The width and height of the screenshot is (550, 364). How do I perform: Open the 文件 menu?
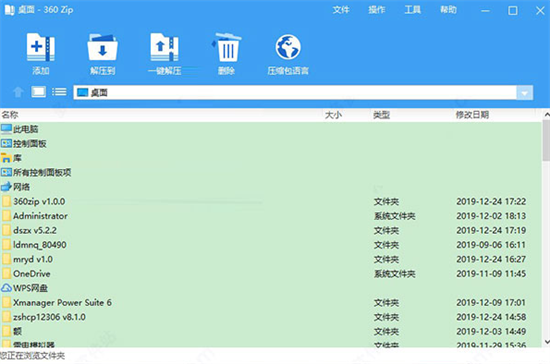[341, 10]
